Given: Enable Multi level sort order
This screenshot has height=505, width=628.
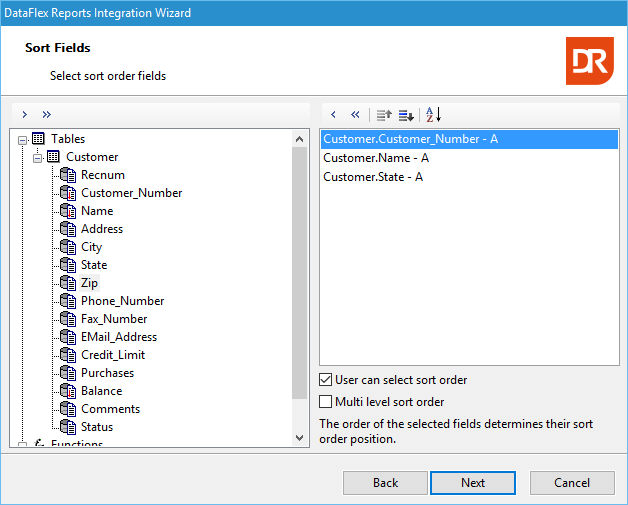Looking at the screenshot, I should point(325,401).
